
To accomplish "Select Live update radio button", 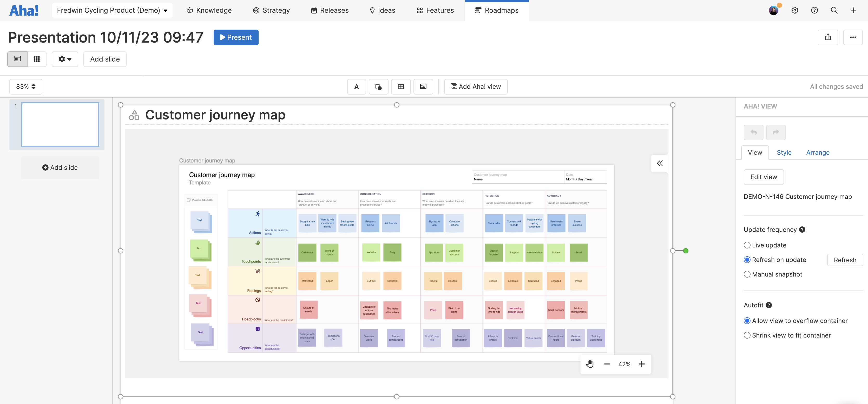I will tap(747, 245).
